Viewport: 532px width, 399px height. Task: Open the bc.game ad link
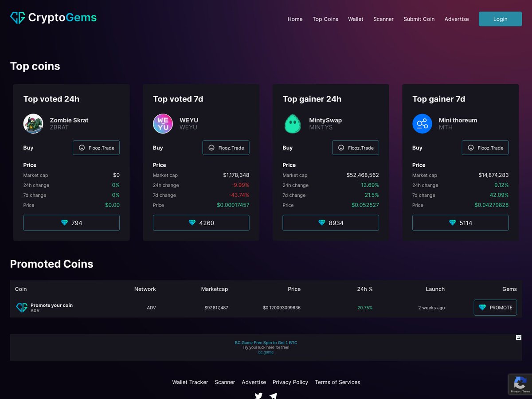click(266, 352)
